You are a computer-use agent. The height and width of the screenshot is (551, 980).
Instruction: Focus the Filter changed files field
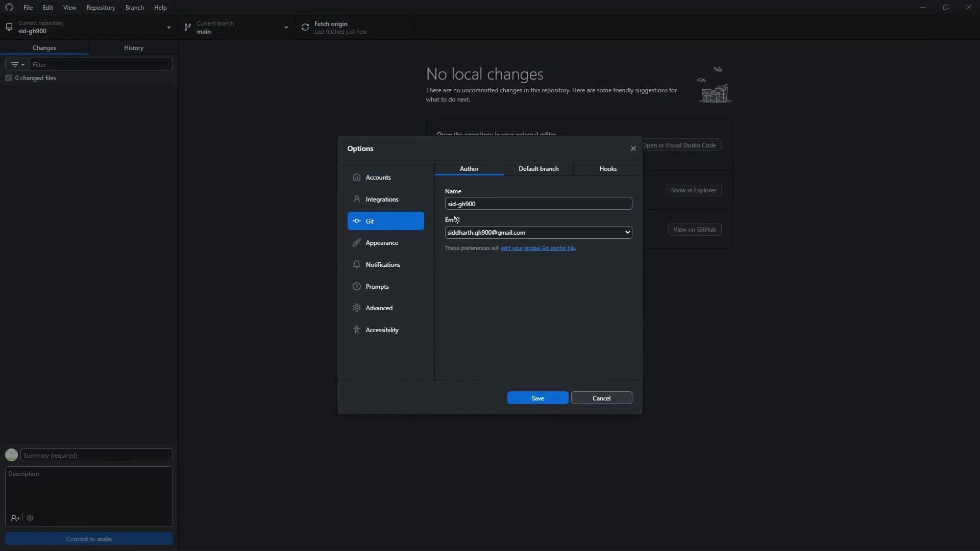(x=101, y=64)
